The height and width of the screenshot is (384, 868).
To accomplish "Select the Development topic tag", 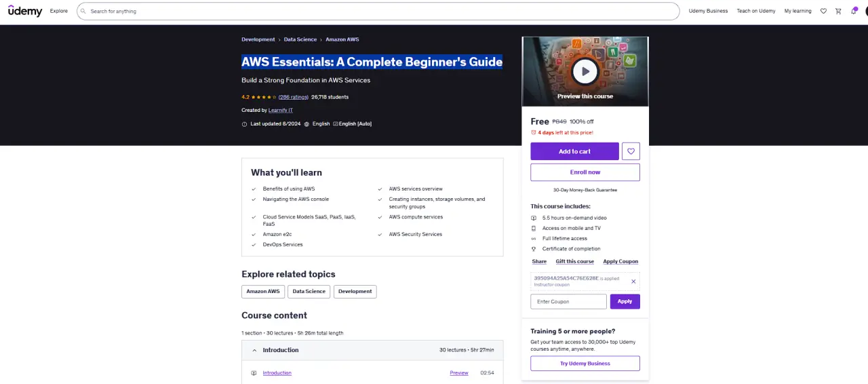I will click(x=355, y=291).
